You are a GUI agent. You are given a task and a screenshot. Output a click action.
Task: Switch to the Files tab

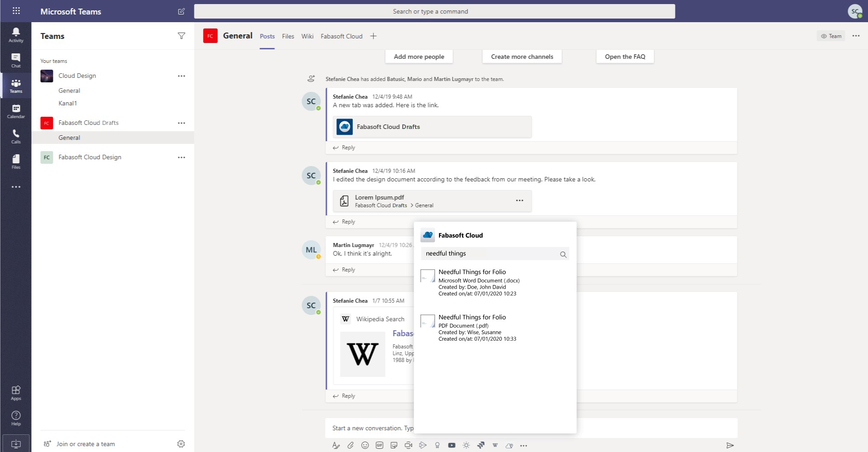click(x=288, y=36)
